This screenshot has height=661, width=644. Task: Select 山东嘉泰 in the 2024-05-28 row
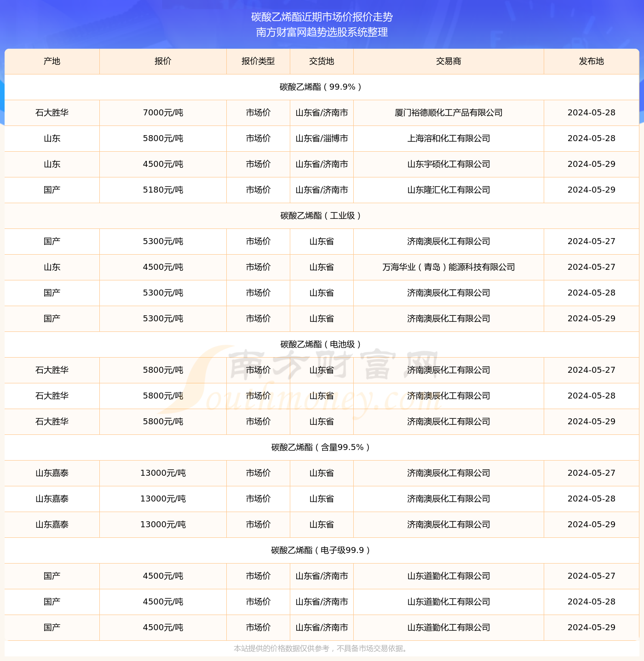52,499
